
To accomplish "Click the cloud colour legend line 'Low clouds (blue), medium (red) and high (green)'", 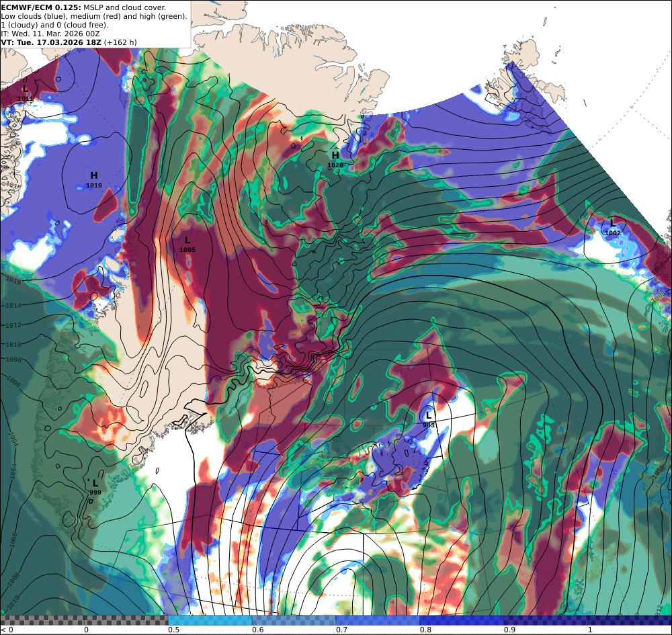I will [x=94, y=16].
